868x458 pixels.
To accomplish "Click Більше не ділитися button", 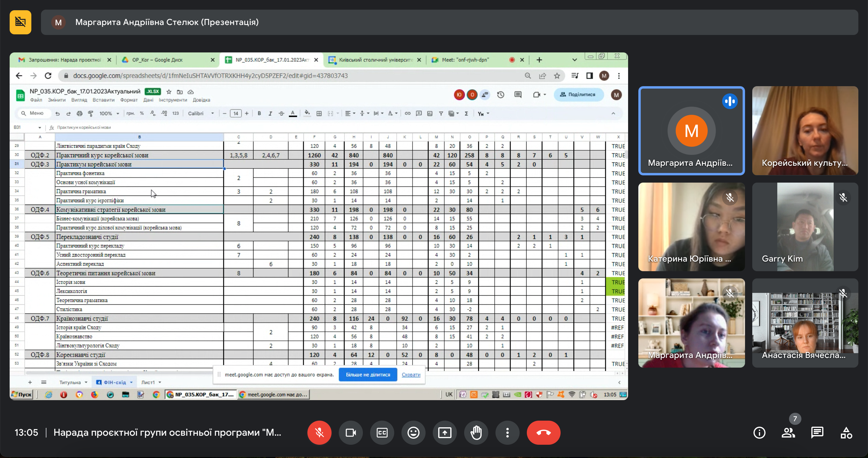I will click(x=368, y=375).
